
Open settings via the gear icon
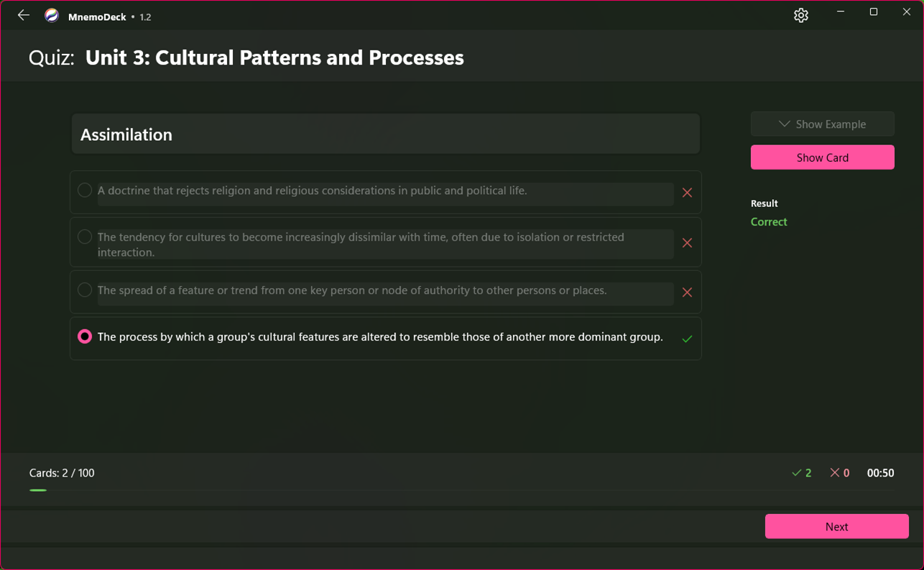[800, 16]
